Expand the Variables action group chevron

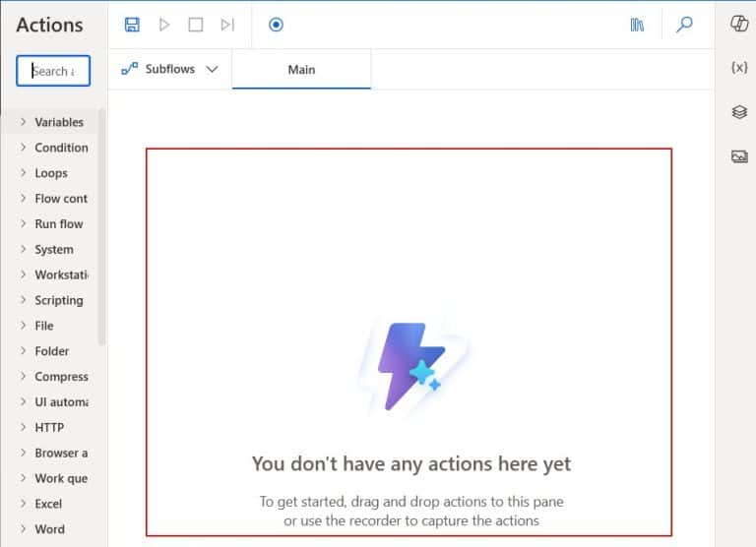click(23, 122)
